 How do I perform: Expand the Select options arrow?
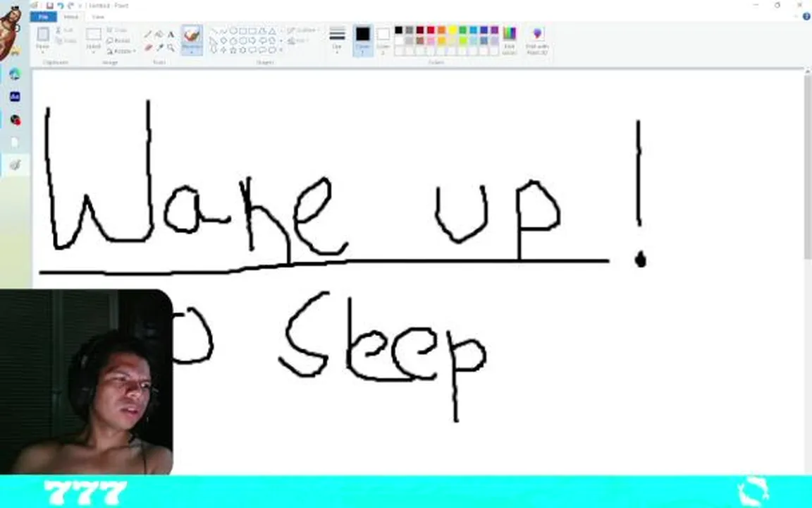coord(93,51)
